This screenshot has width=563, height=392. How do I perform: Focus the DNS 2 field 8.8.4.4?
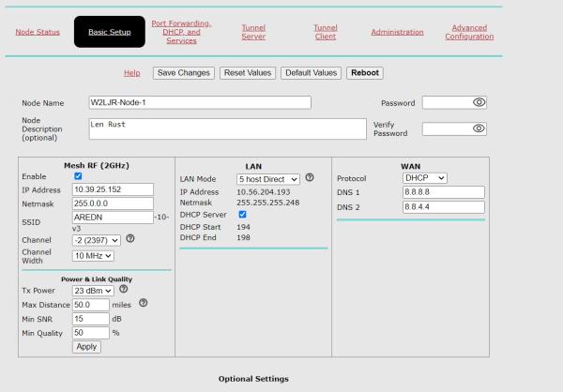coord(444,207)
